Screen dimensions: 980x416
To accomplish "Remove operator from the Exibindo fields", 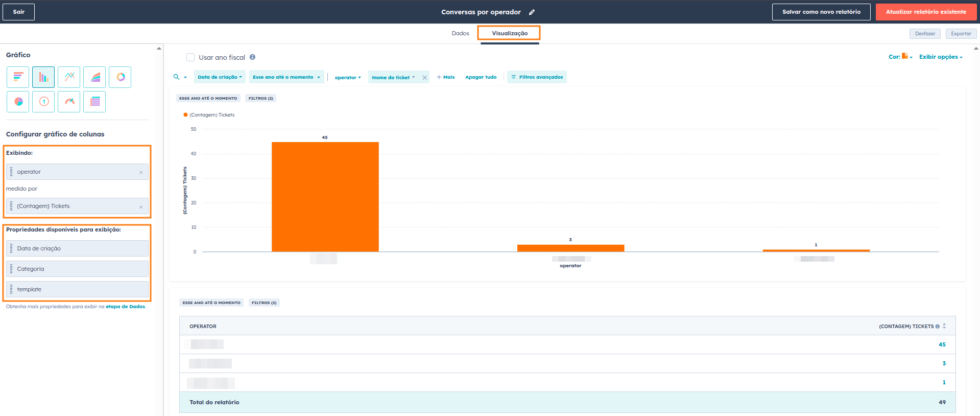I will coord(141,172).
